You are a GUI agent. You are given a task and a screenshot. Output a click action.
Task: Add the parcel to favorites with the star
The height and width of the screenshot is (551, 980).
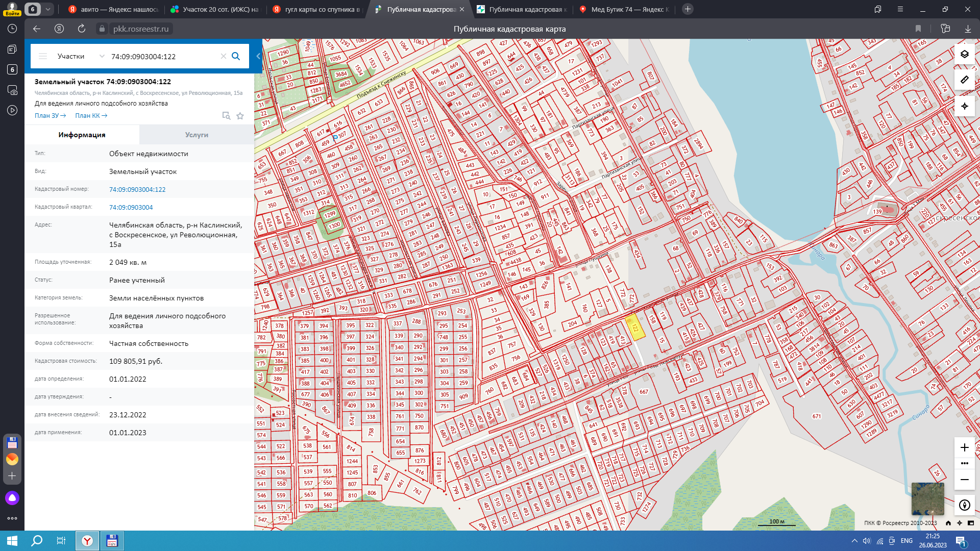click(240, 116)
